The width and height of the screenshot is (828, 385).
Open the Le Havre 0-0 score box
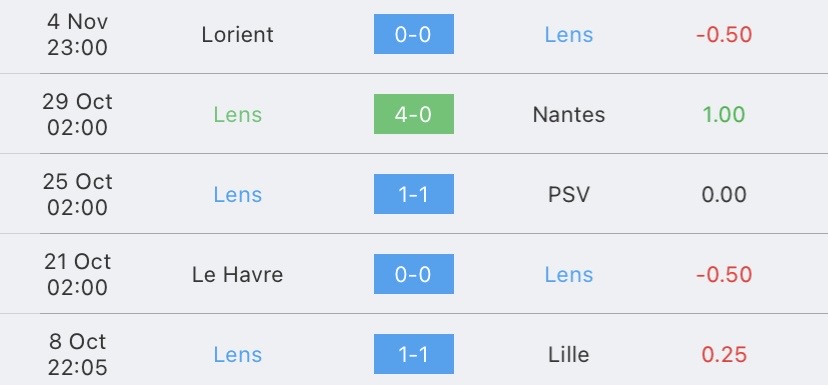click(x=413, y=274)
